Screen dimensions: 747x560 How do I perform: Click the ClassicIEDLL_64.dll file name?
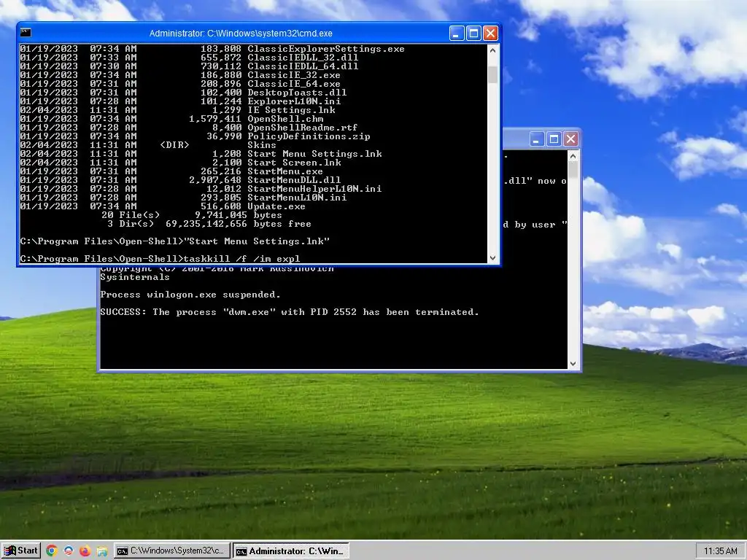[303, 66]
